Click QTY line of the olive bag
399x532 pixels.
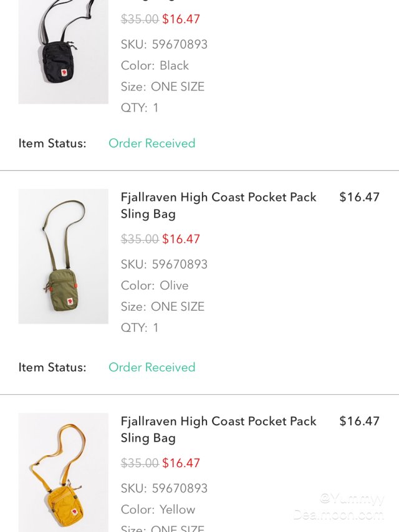[x=140, y=327]
